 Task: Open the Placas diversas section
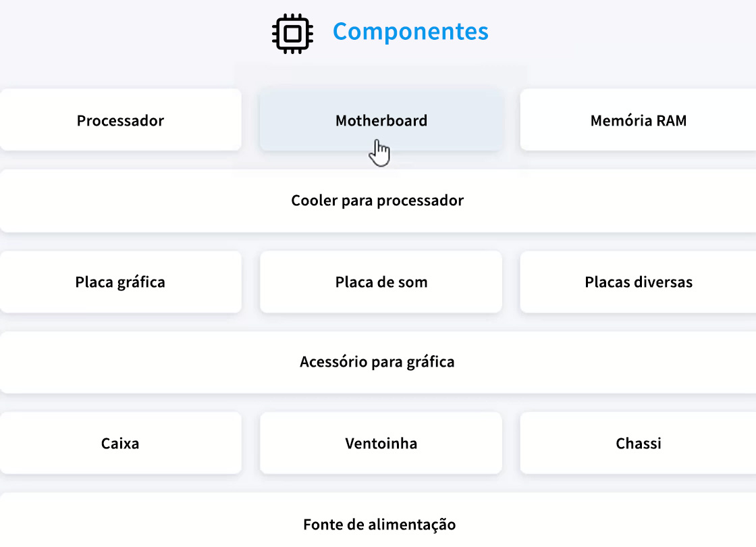pyautogui.click(x=639, y=282)
